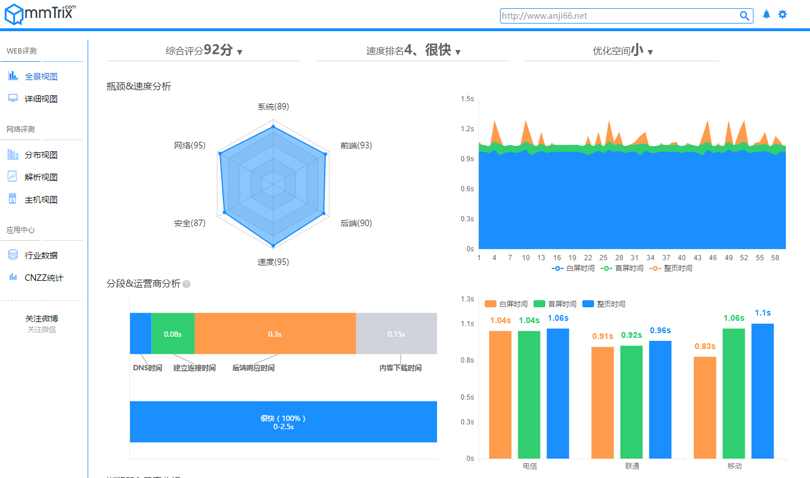Click the 电信 blue 1.06s bar
This screenshot has width=810, height=478.
coord(558,393)
